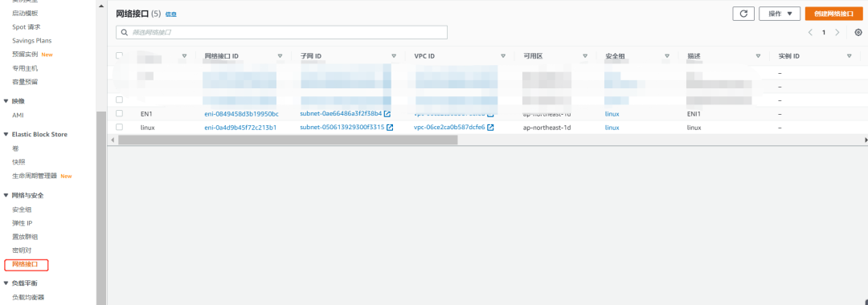
Task: Open table preferences gear icon
Action: 858,33
